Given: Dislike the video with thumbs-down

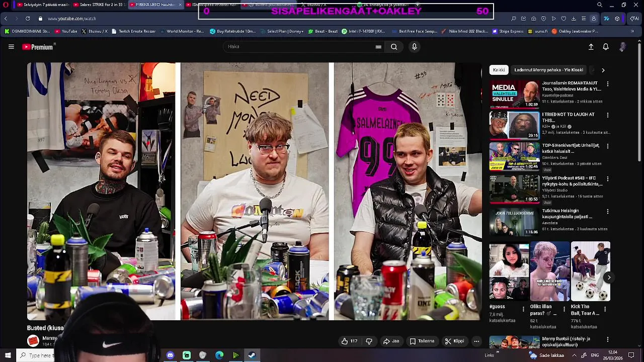Looking at the screenshot, I should click(x=369, y=341).
